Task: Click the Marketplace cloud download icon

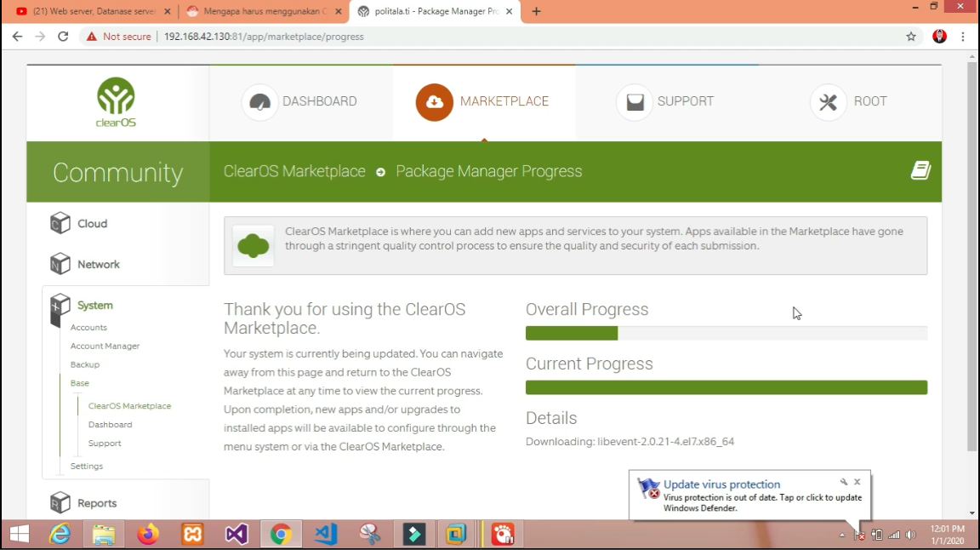Action: 435,102
